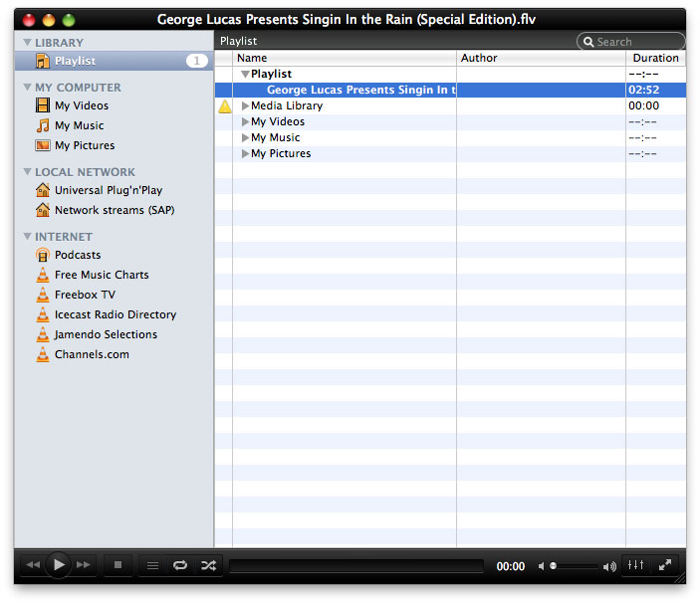The height and width of the screenshot is (604, 700).
Task: Select My Pictures in the sidebar
Action: (85, 145)
